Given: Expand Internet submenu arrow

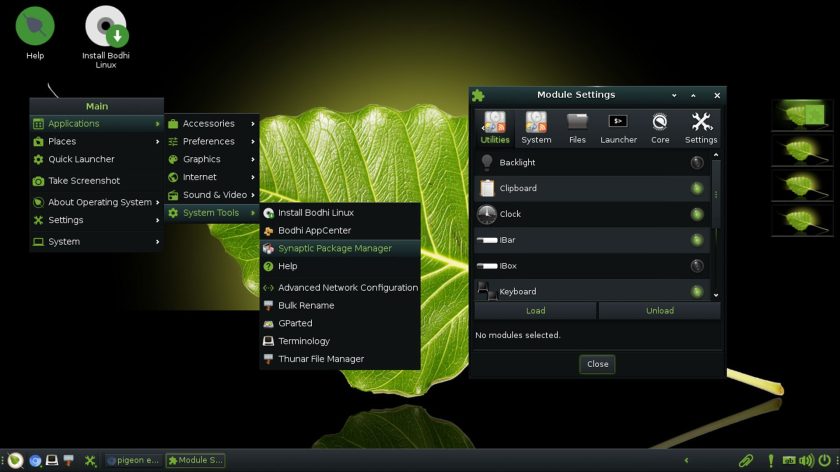Looking at the screenshot, I should [253, 177].
